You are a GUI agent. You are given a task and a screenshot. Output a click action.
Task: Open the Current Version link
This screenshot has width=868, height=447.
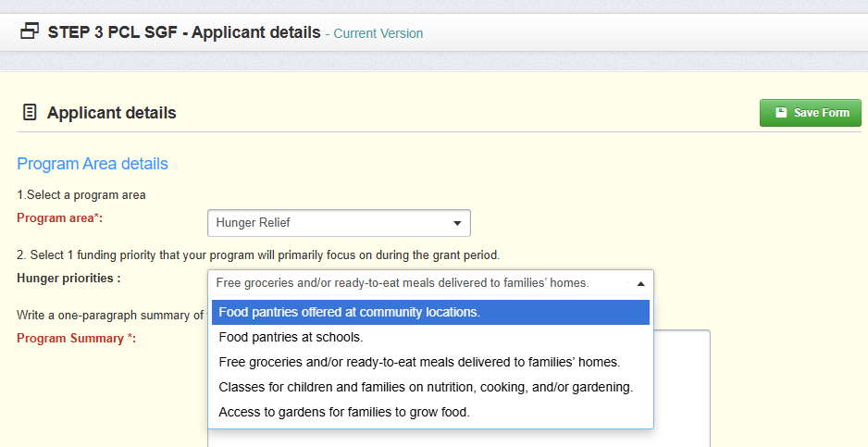[378, 33]
